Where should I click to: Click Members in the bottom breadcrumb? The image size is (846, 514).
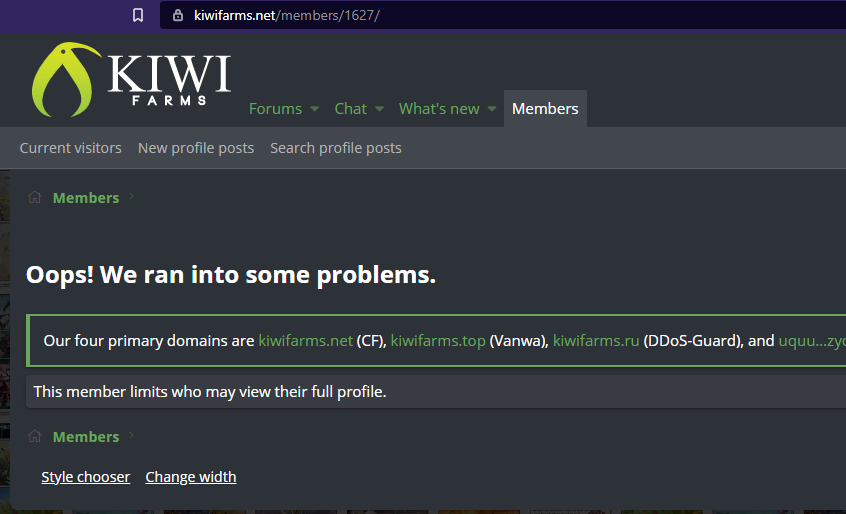click(x=86, y=437)
